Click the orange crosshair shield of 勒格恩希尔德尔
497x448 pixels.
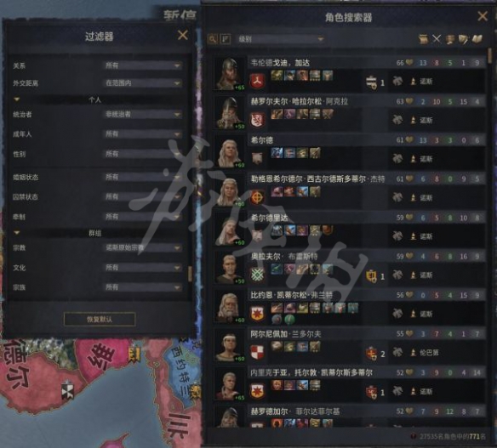[258, 197]
